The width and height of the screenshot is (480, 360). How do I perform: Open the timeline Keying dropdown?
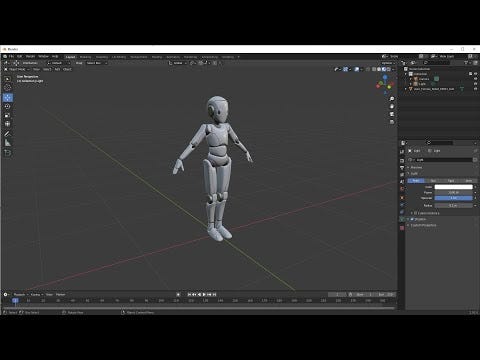pyautogui.click(x=37, y=295)
